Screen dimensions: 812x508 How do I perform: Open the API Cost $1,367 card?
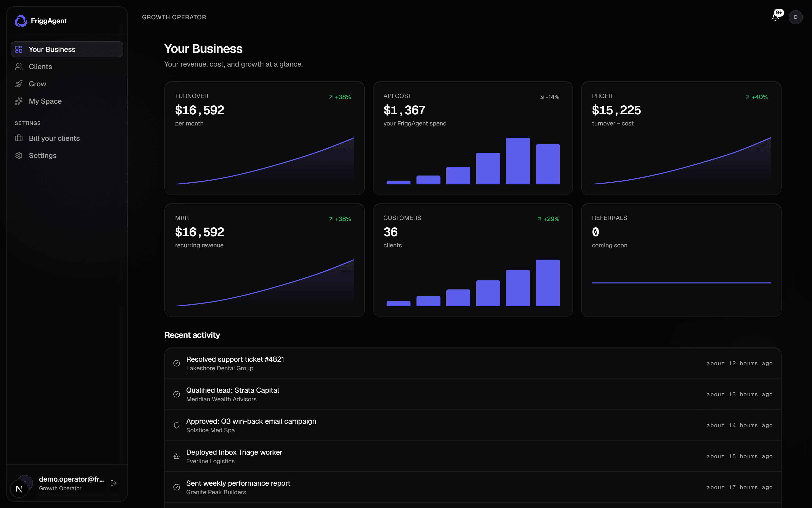tap(473, 138)
